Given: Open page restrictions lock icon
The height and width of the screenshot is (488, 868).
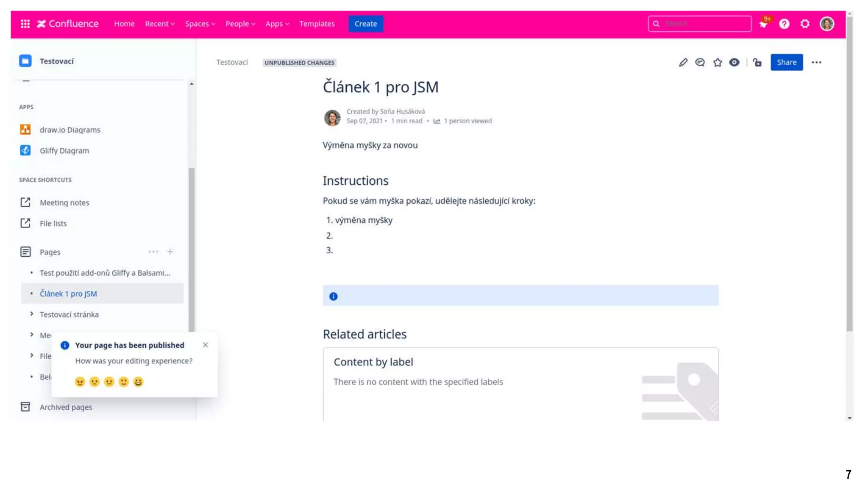Looking at the screenshot, I should point(757,63).
